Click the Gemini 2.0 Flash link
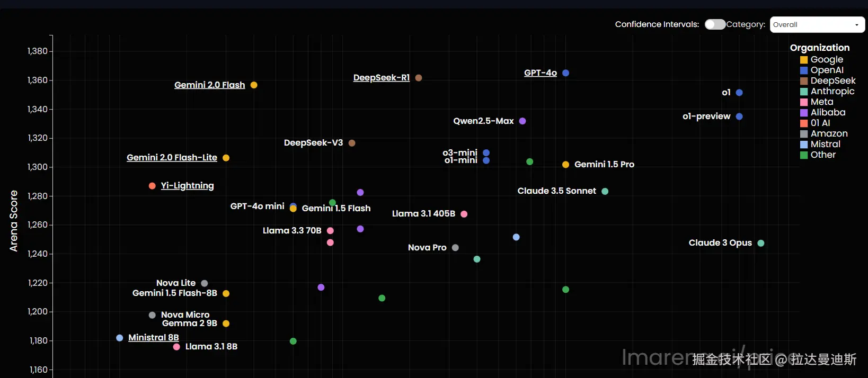 point(210,85)
